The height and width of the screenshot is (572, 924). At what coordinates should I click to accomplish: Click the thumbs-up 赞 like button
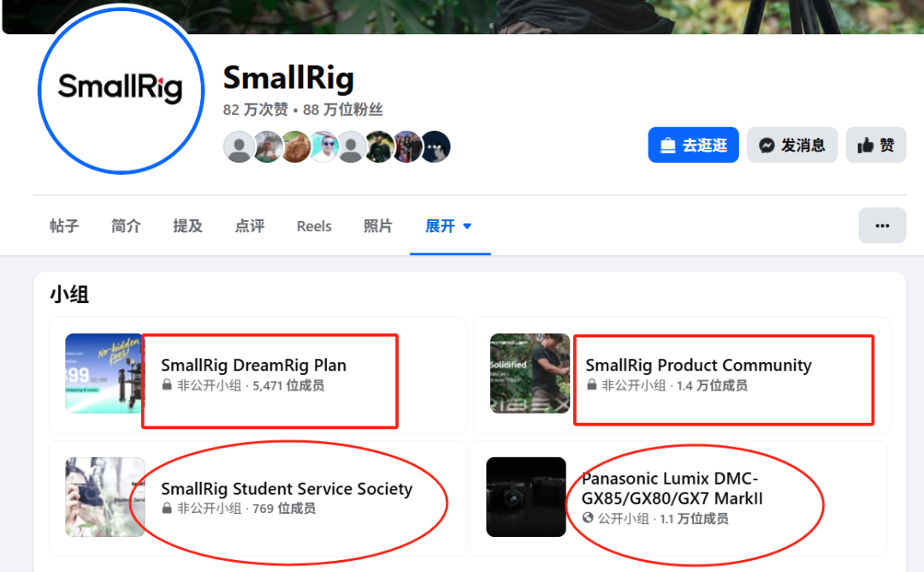click(x=876, y=145)
